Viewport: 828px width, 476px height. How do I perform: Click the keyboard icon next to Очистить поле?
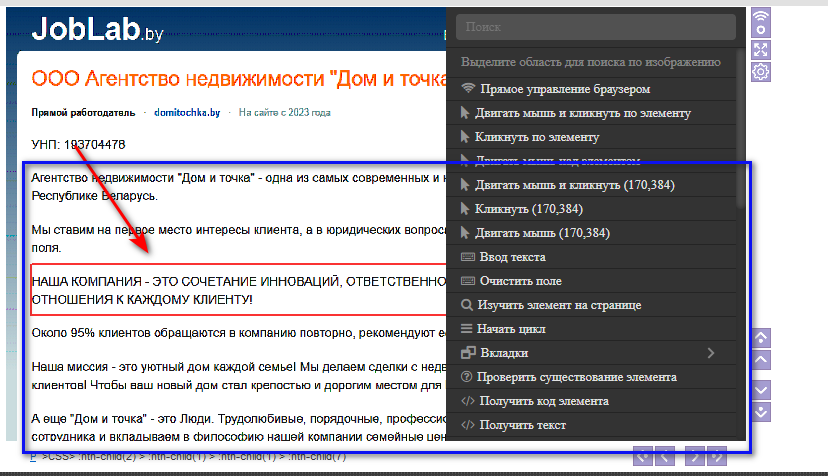(468, 281)
